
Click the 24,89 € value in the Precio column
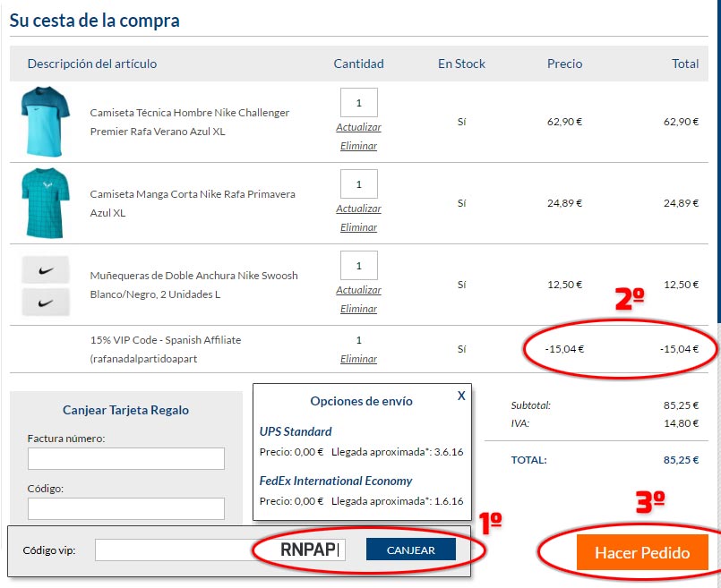564,202
